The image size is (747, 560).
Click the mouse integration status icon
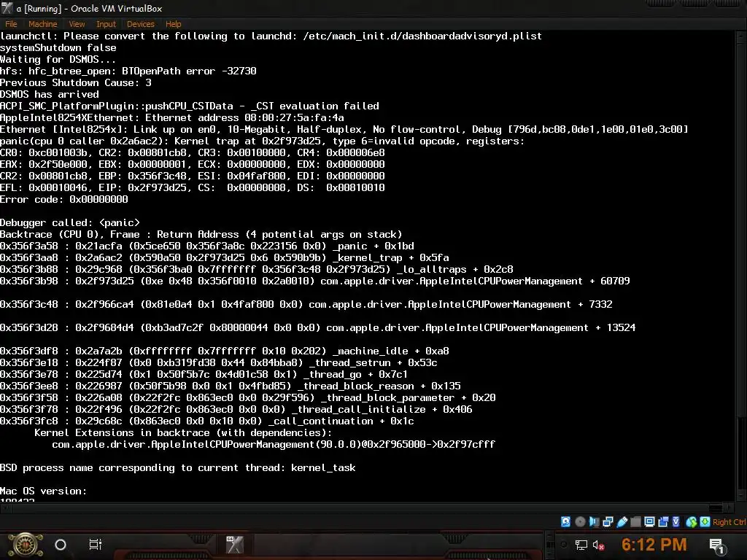click(x=692, y=522)
